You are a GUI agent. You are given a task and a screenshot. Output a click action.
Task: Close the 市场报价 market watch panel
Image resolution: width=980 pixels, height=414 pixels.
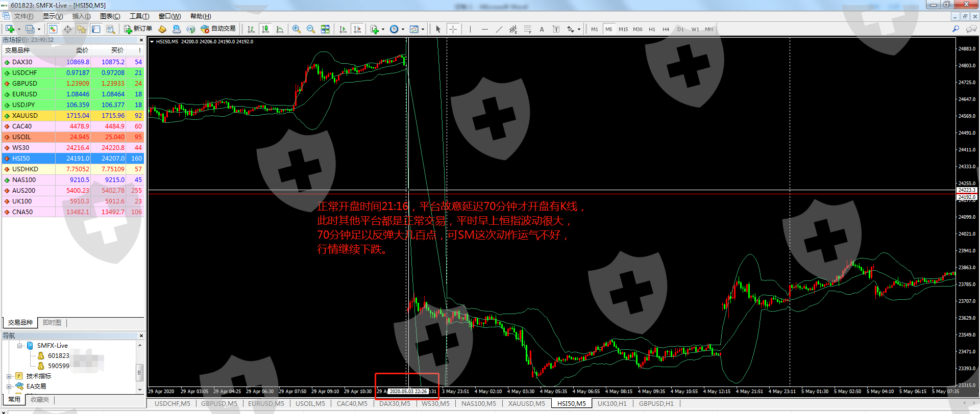(141, 40)
